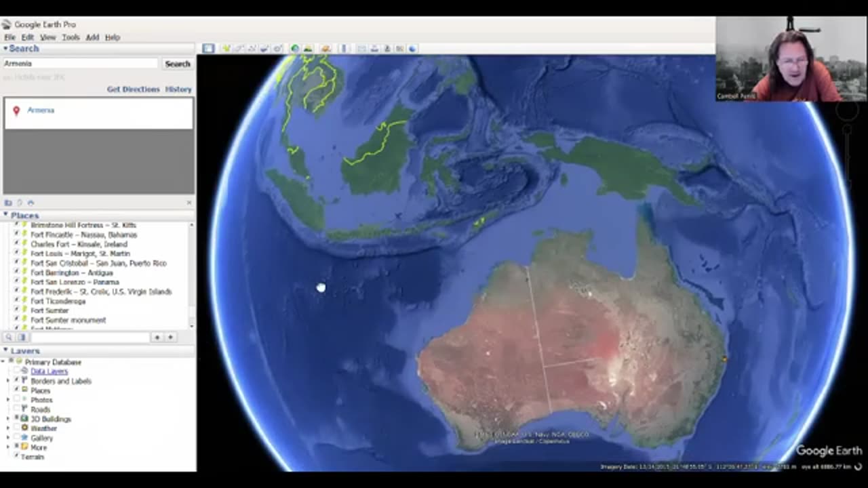Open the File menu
Viewport: 868px width, 488px height.
(9, 37)
